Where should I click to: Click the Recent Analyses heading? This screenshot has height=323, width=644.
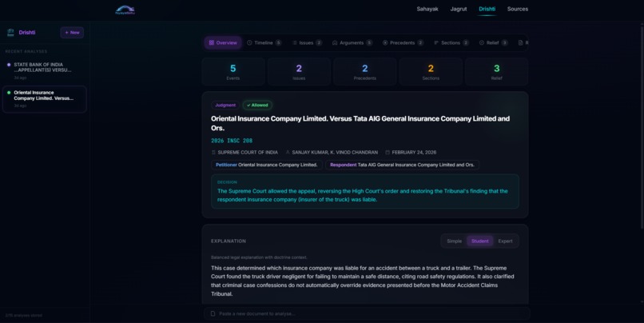(x=26, y=51)
